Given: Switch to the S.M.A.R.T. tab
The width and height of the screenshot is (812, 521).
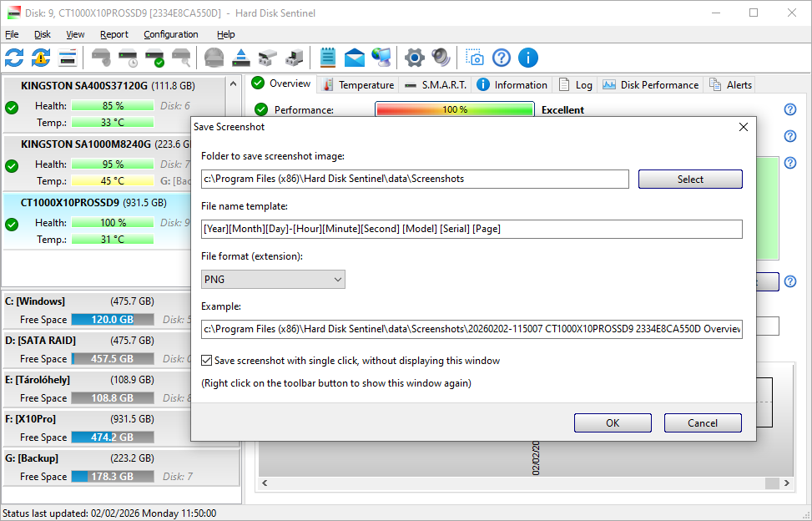Looking at the screenshot, I should [436, 85].
